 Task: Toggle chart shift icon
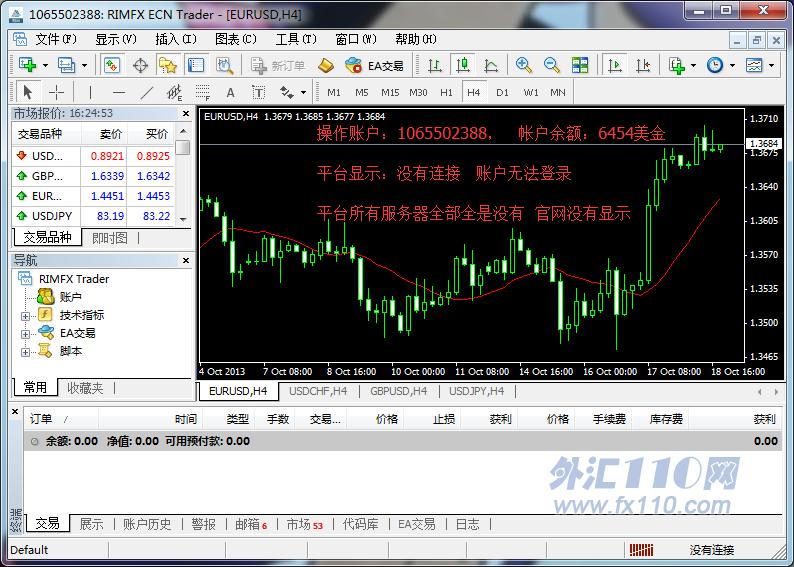pos(643,65)
